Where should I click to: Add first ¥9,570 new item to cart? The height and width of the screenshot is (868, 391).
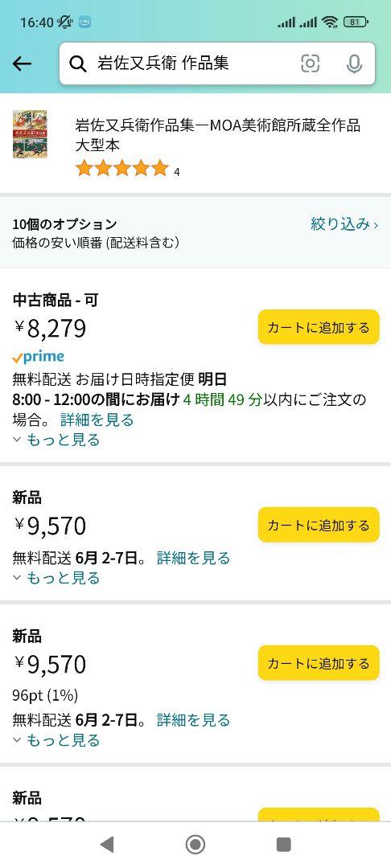[x=319, y=525]
